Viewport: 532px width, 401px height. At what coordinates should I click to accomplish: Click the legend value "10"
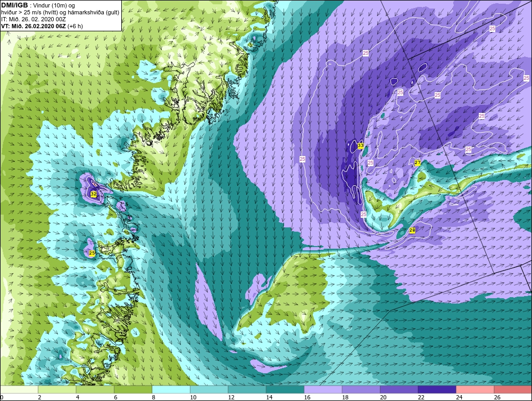193,397
